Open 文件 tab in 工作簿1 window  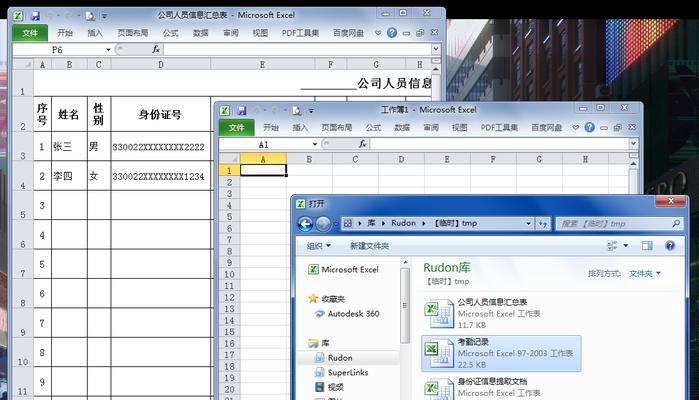[x=236, y=128]
